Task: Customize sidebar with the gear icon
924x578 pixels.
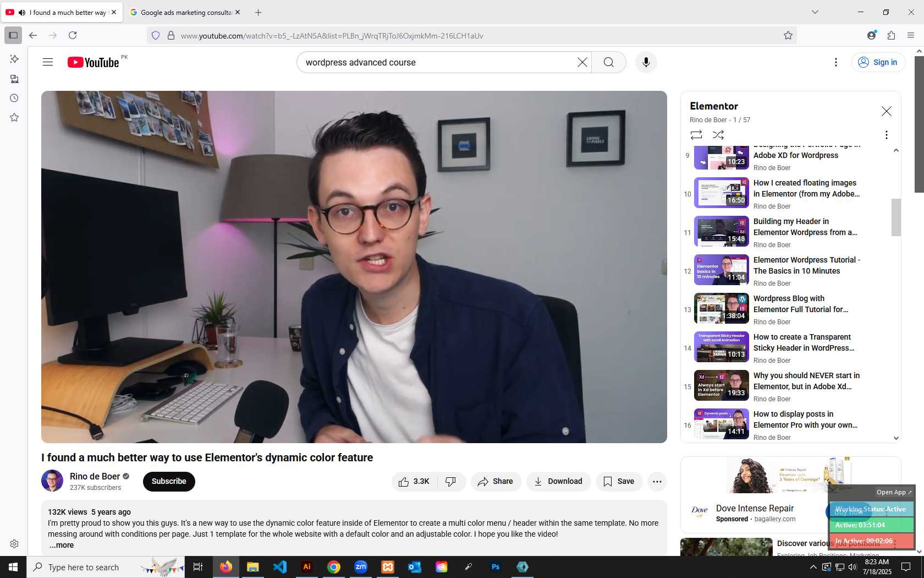Action: coord(14,544)
